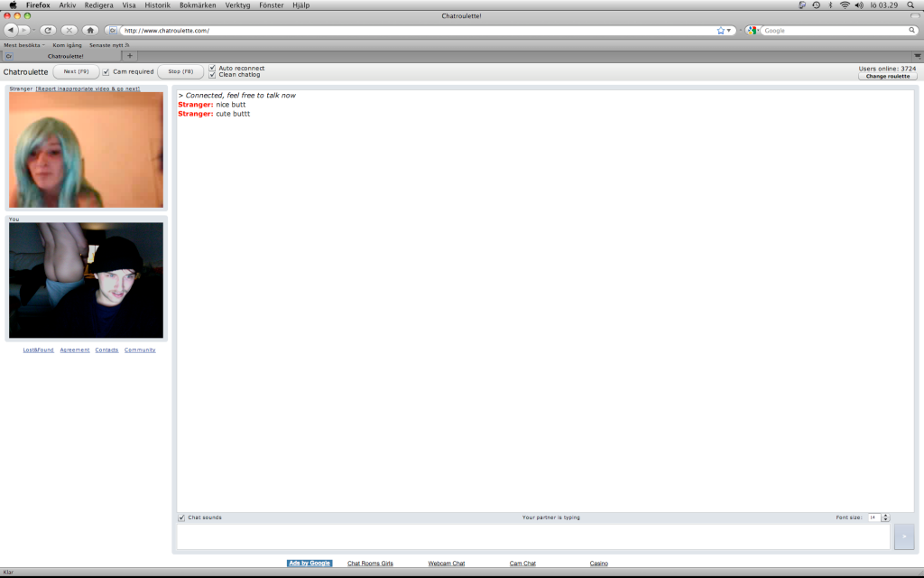This screenshot has width=924, height=578.
Task: Open the Webcam Chat ad link
Action: [x=446, y=564]
